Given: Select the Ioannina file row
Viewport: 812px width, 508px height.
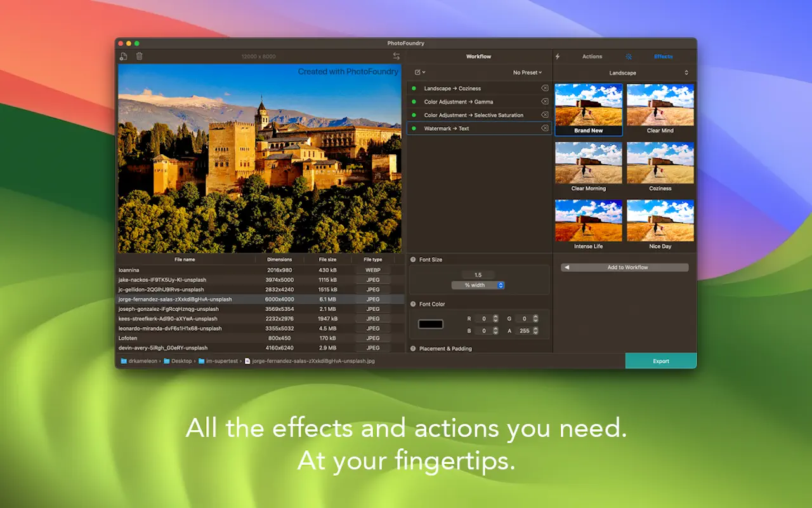Looking at the screenshot, I should [261, 270].
